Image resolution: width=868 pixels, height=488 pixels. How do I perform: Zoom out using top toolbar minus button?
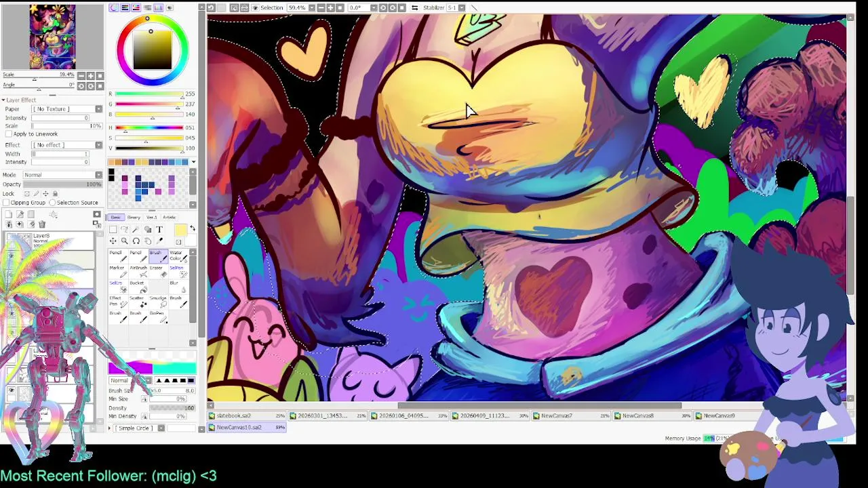(x=321, y=8)
